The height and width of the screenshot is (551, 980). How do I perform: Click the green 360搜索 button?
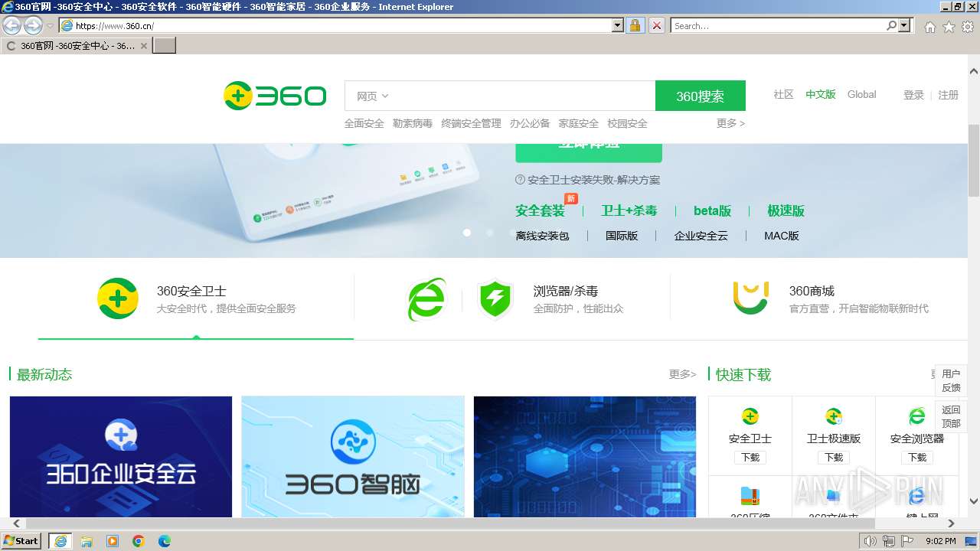700,96
